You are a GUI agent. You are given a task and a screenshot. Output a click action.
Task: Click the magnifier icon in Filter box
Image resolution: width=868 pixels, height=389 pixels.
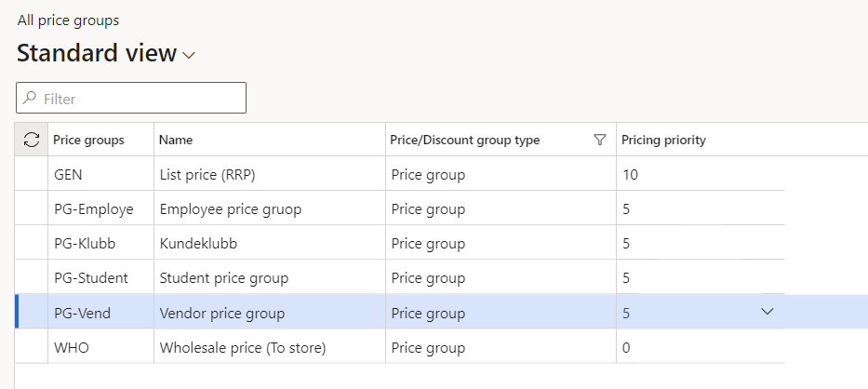coord(31,99)
